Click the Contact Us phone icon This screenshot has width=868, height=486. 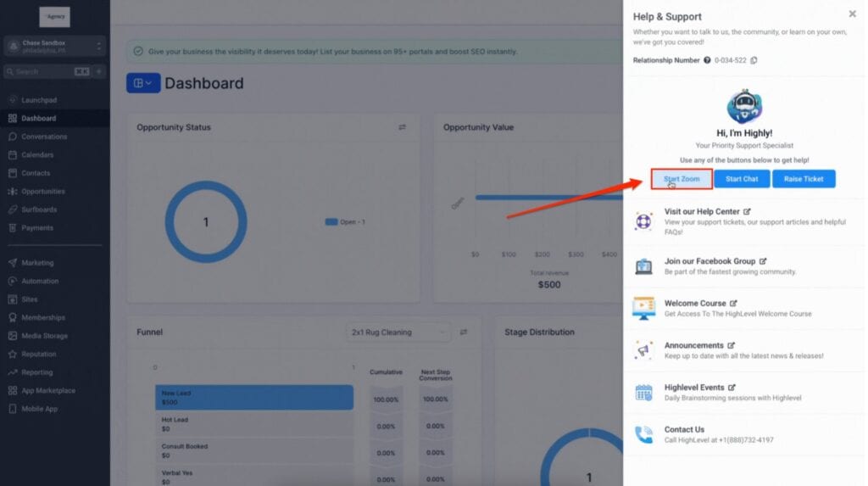[644, 435]
